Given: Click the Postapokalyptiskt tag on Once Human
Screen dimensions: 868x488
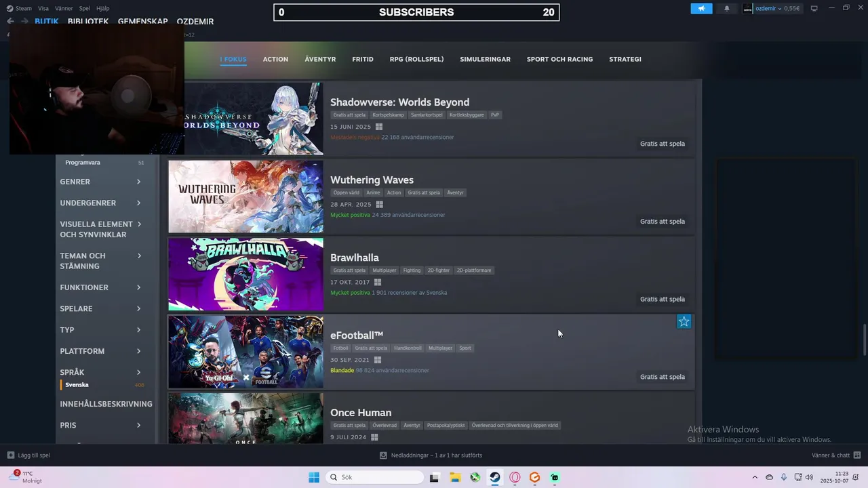Looking at the screenshot, I should pyautogui.click(x=446, y=426).
